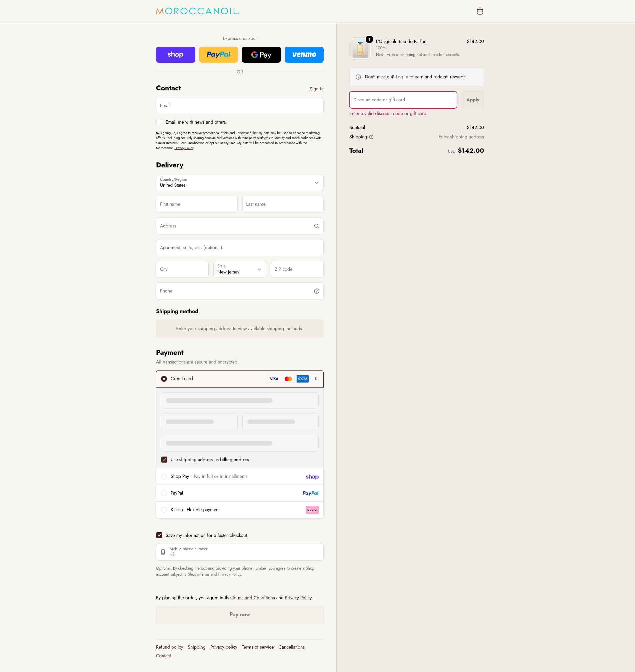Uncheck save my information for faster checkout

(159, 535)
